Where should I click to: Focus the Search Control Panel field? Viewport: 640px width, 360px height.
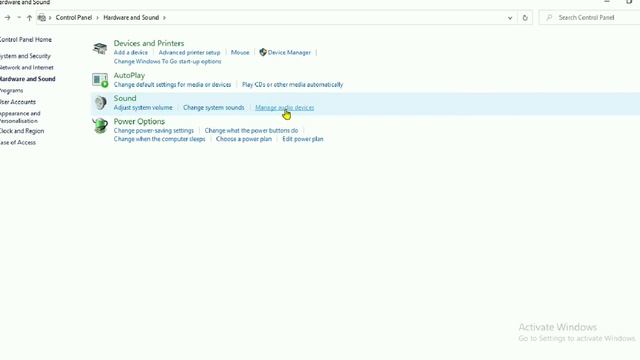(x=589, y=18)
